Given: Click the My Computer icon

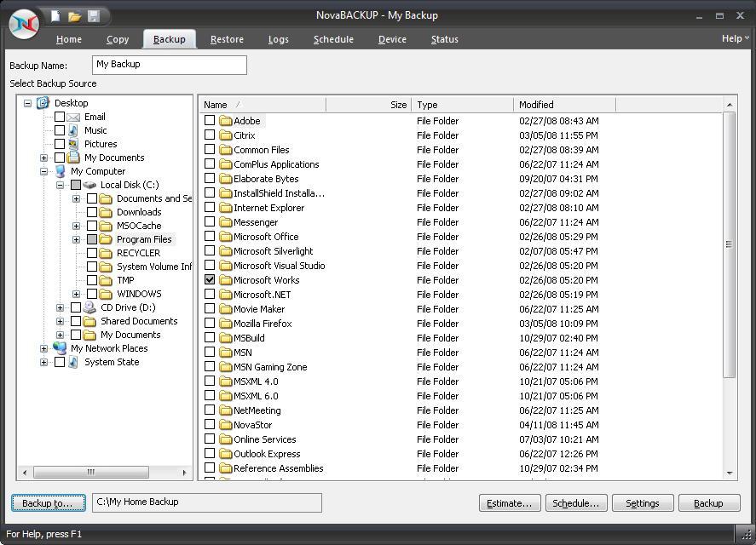Looking at the screenshot, I should click(61, 171).
